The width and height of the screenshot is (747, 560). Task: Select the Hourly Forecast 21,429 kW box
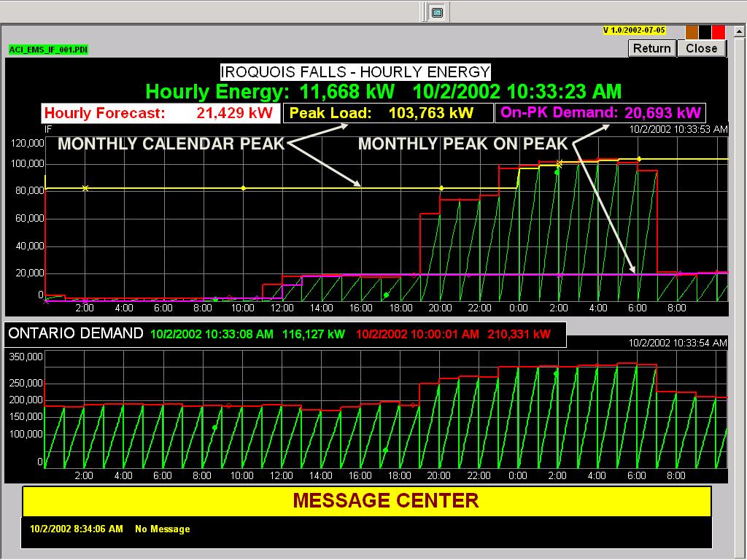pyautogui.click(x=160, y=113)
